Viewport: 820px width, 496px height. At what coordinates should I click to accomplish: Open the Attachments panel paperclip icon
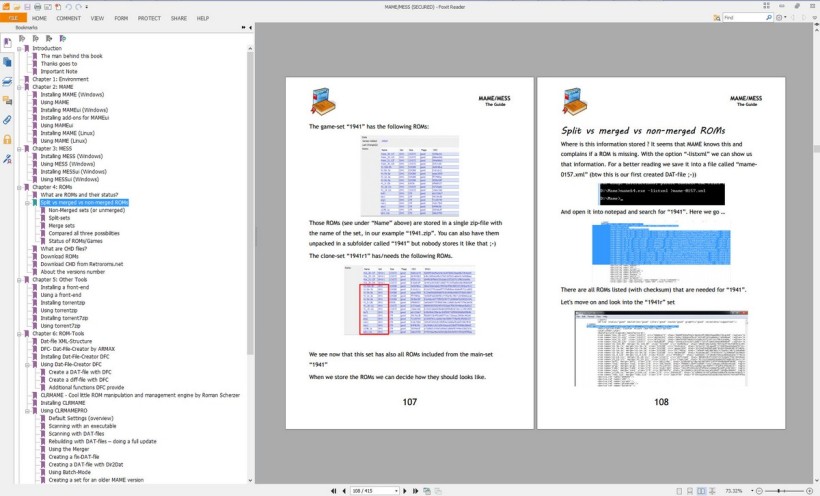tap(7, 119)
